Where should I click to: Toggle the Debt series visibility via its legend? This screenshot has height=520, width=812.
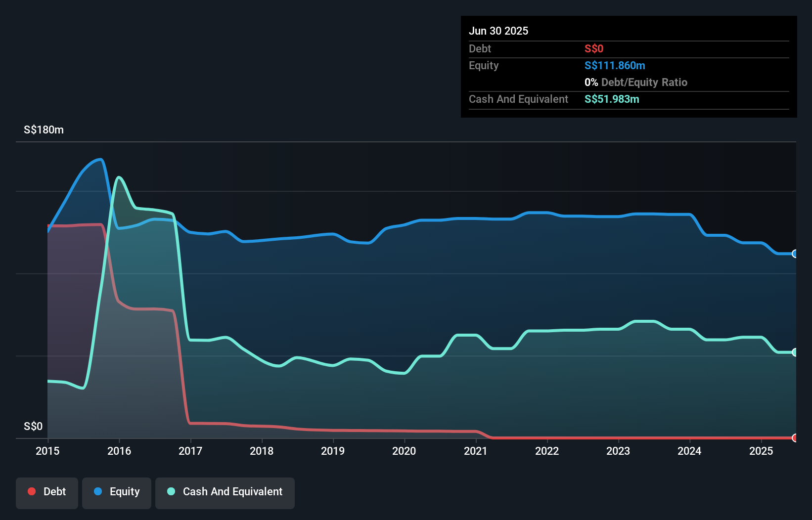pos(47,492)
